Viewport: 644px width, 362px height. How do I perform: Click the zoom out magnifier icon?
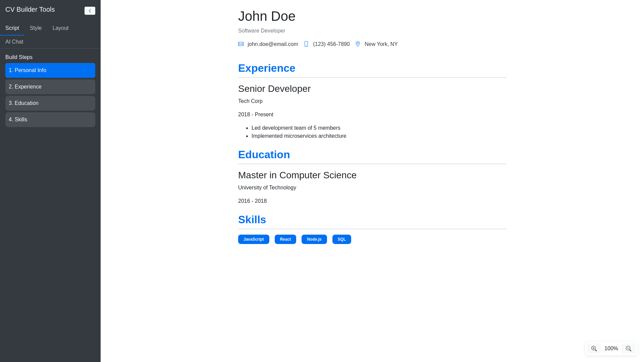pos(628,349)
